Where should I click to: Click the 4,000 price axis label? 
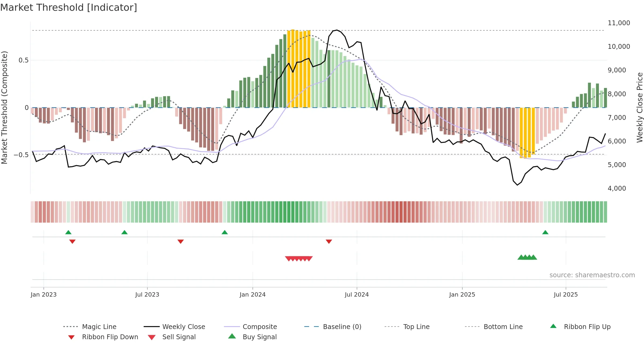click(x=617, y=188)
